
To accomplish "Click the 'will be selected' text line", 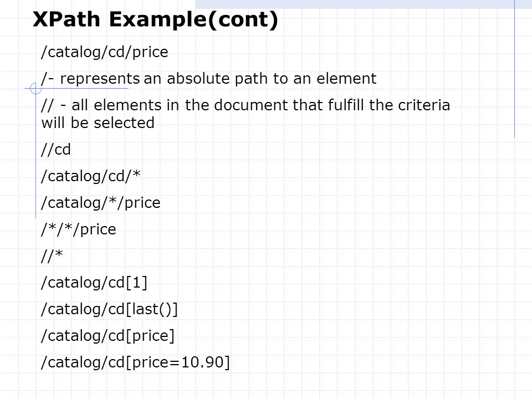I will 98,123.
